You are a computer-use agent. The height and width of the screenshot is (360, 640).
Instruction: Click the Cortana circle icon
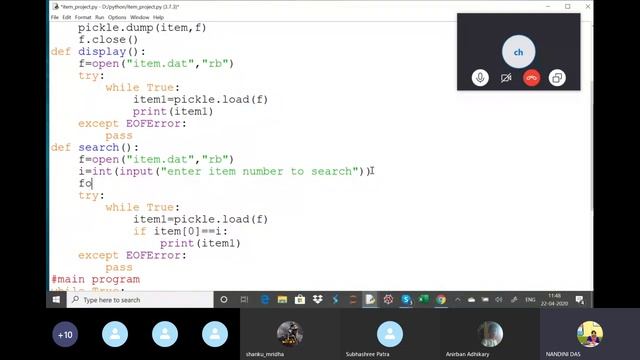pos(224,300)
